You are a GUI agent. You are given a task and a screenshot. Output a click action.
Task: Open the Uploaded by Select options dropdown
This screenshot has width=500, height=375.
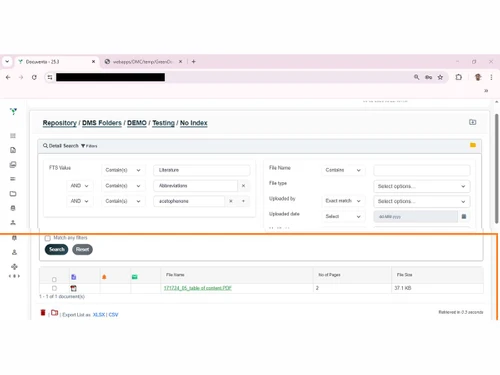click(422, 201)
